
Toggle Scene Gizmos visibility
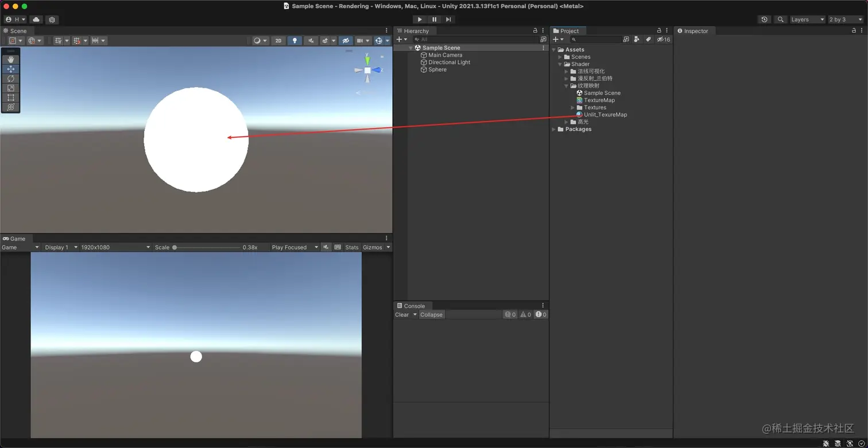click(379, 41)
